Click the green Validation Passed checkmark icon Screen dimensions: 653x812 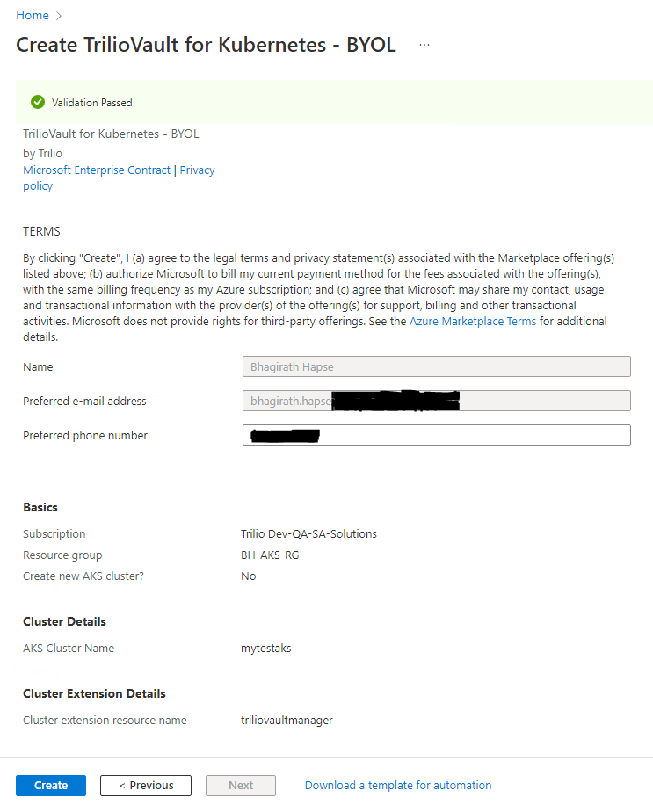coord(38,103)
